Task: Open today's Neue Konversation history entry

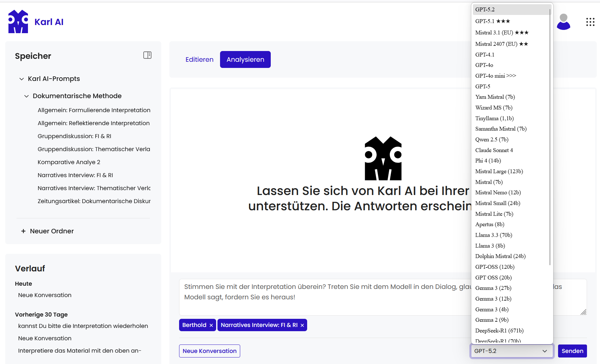Action: coord(45,295)
